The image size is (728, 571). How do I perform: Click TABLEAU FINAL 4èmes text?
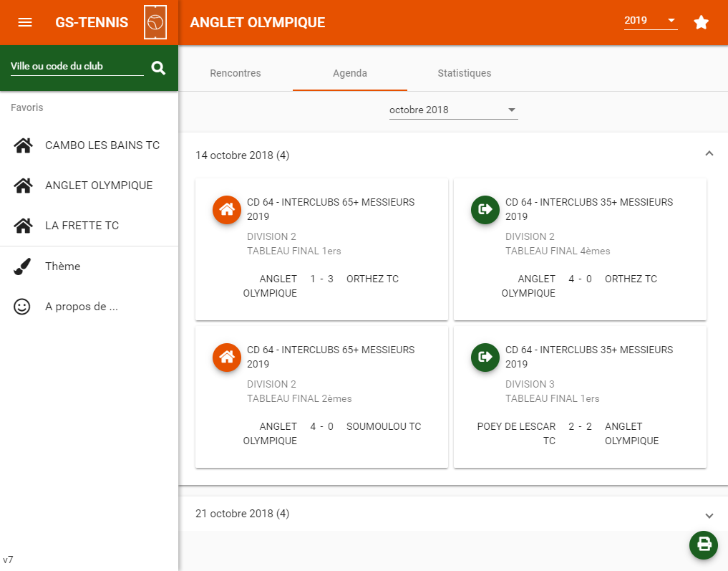pyautogui.click(x=558, y=251)
